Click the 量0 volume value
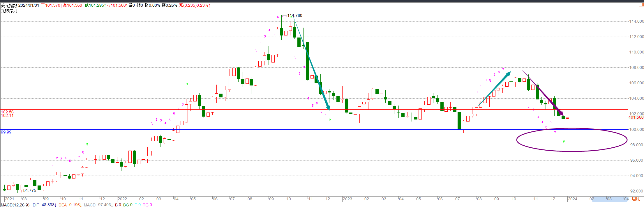This screenshot has height=207, width=644. click(x=132, y=6)
